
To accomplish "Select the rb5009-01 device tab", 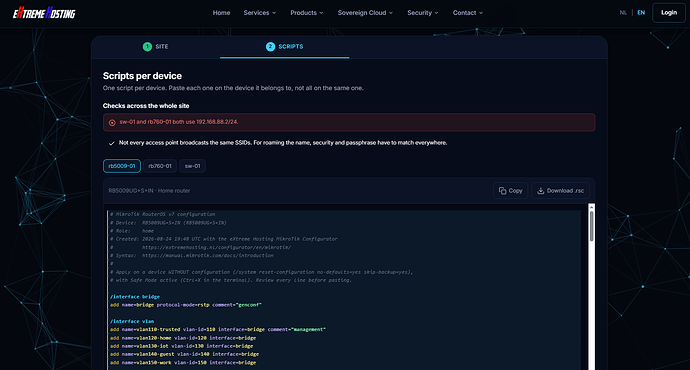I will [x=122, y=166].
